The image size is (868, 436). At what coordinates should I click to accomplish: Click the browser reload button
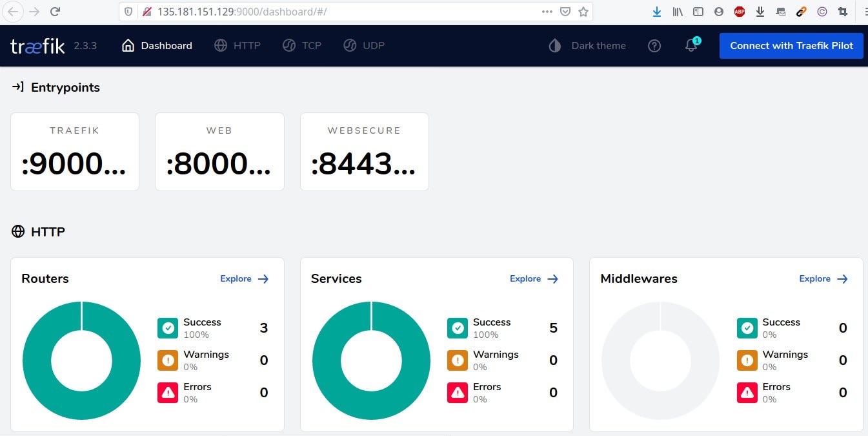pyautogui.click(x=56, y=12)
